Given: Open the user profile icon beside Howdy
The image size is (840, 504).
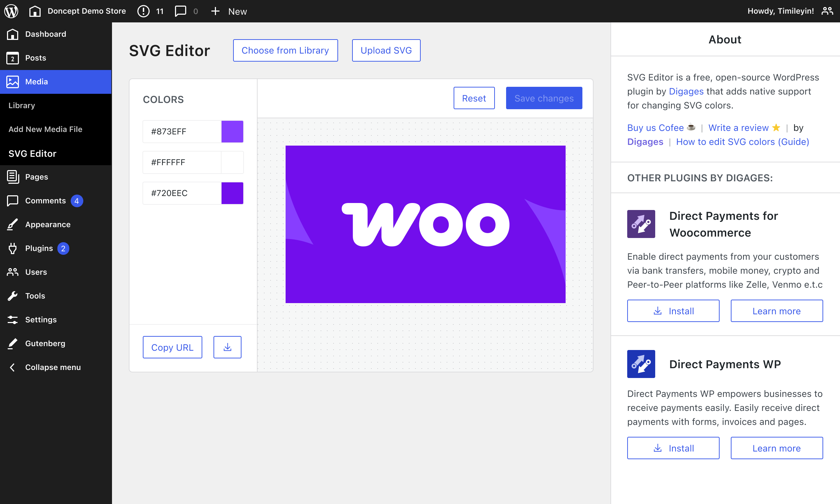Looking at the screenshot, I should [827, 11].
